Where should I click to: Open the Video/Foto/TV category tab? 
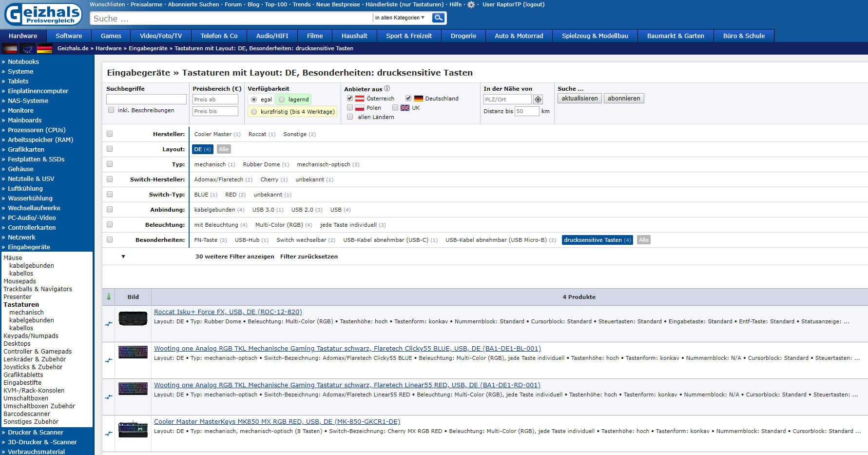click(161, 36)
